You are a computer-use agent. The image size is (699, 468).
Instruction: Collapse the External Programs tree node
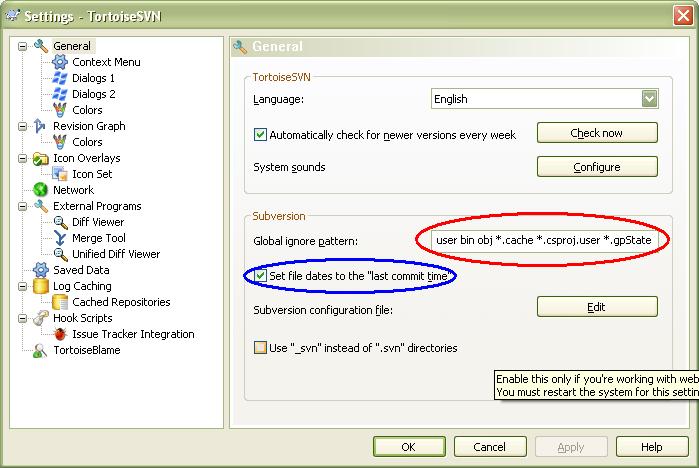coord(22,206)
